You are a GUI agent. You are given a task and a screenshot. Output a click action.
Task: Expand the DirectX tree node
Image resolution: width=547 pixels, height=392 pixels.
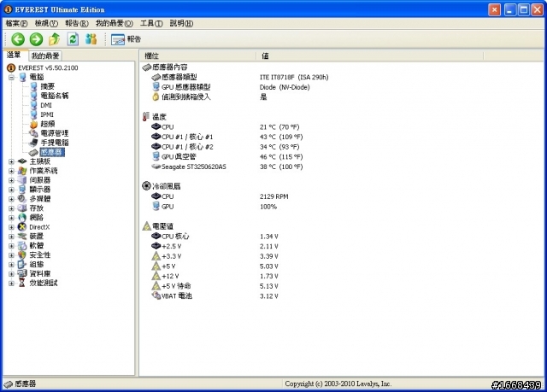11,227
